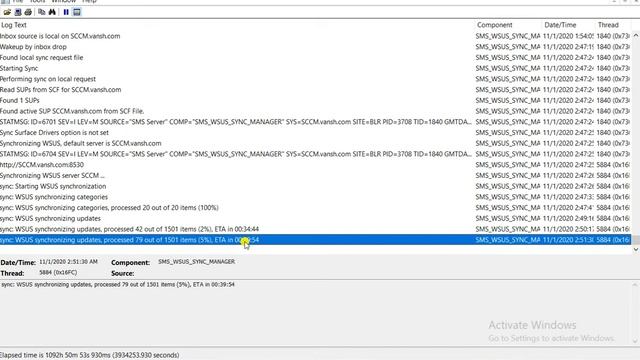Select 'sync: WSUS synchronizing categories' row
Screen dimensions: 640x360
coord(316,197)
